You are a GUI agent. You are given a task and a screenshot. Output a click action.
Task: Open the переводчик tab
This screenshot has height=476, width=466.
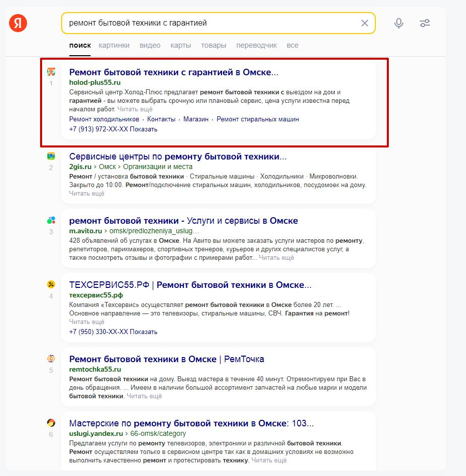point(257,46)
